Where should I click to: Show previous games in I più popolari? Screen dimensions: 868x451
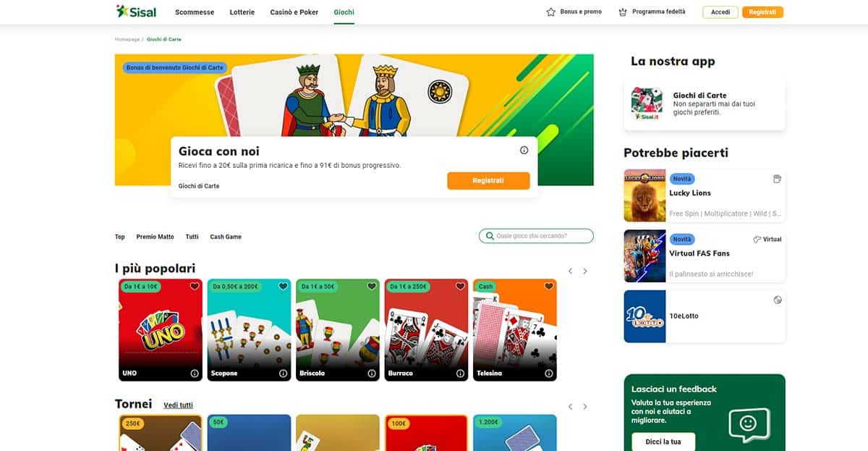tap(570, 271)
